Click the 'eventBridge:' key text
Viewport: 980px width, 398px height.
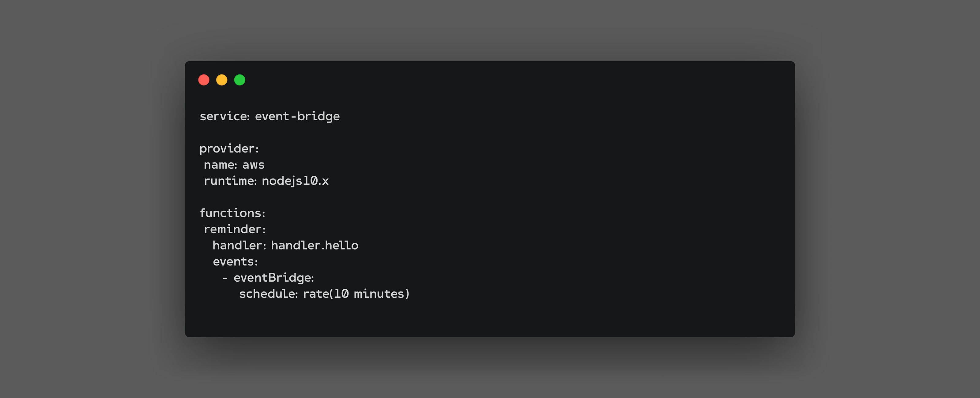[274, 278]
